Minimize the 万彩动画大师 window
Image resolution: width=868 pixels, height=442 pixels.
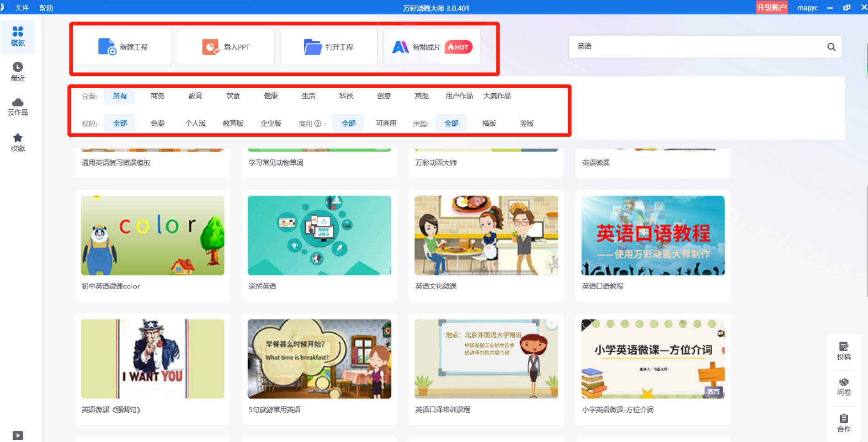point(830,8)
